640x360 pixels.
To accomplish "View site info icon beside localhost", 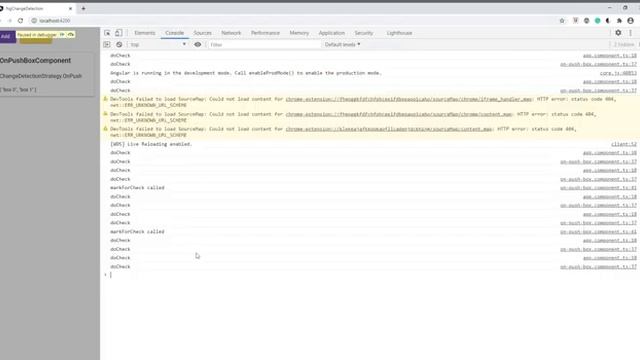I will [34, 20].
